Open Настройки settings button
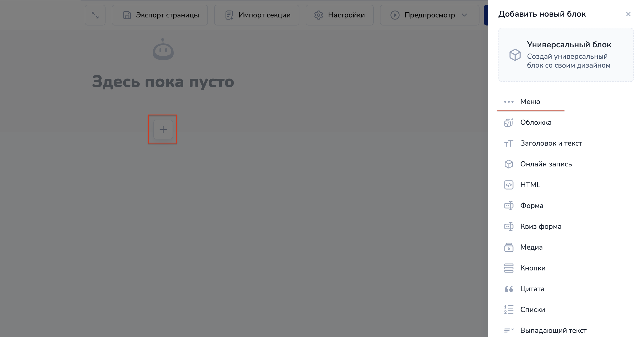The width and height of the screenshot is (644, 337). (x=339, y=15)
